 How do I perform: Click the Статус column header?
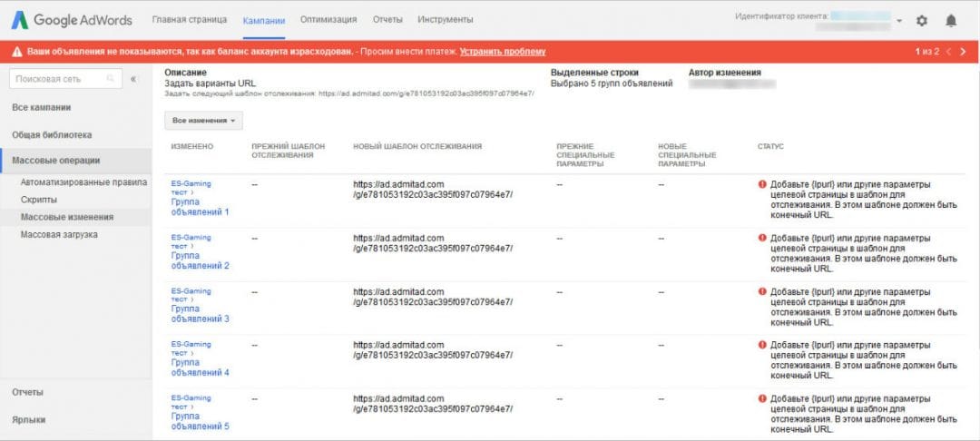(770, 146)
